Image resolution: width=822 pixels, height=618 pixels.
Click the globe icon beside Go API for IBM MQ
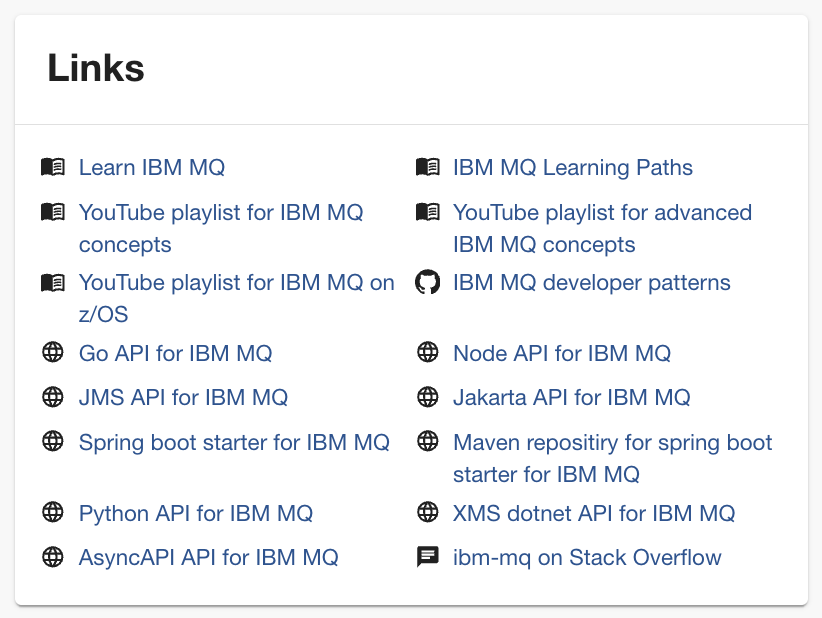coord(55,353)
